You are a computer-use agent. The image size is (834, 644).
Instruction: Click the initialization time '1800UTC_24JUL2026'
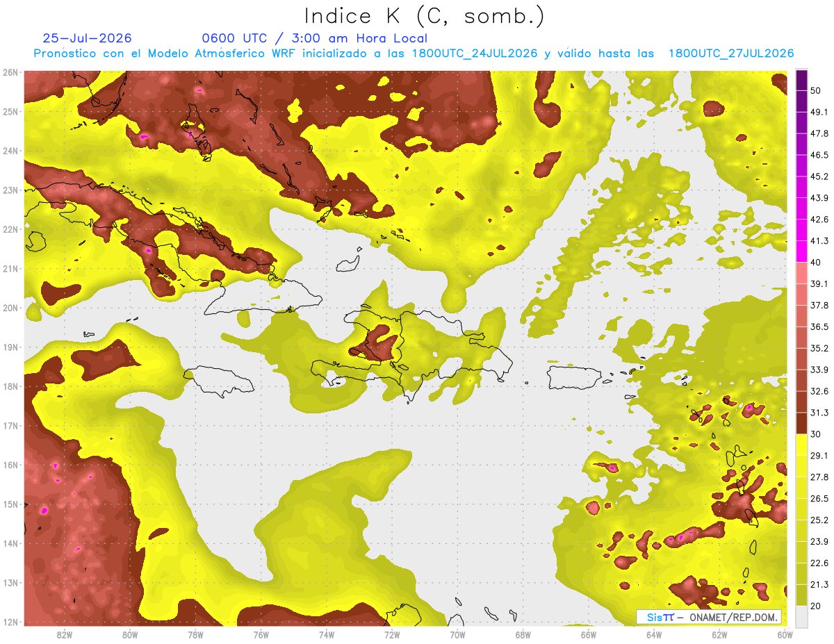(475, 53)
